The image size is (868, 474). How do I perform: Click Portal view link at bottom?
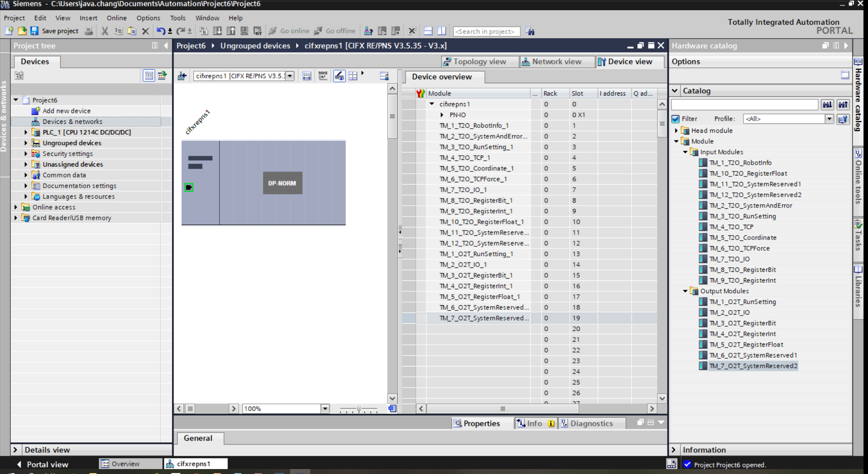[43, 464]
